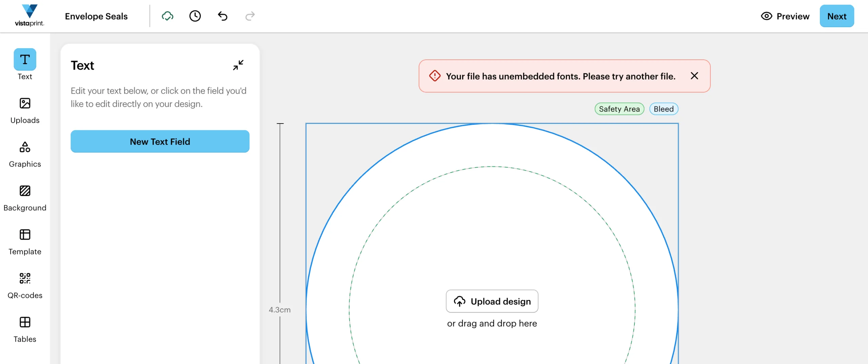Image resolution: width=868 pixels, height=364 pixels.
Task: Click the Preview button
Action: click(785, 16)
